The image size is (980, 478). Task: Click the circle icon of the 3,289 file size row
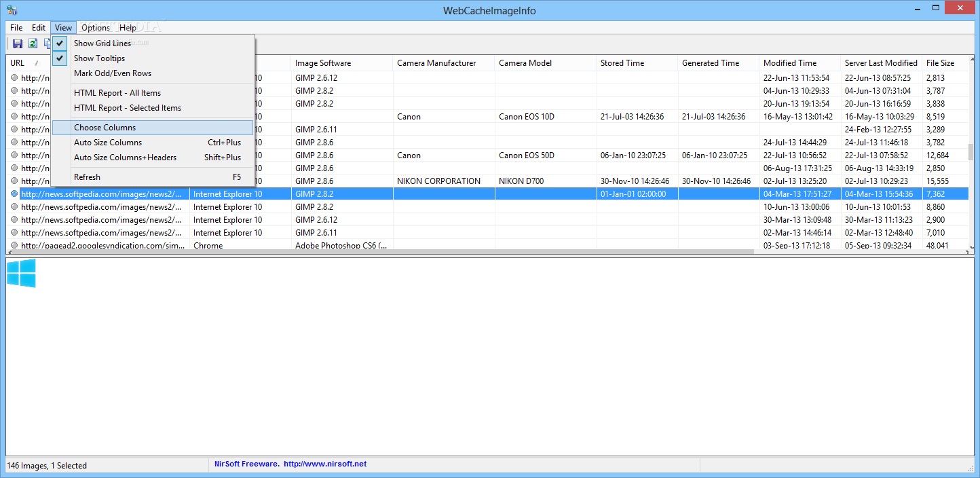14,130
